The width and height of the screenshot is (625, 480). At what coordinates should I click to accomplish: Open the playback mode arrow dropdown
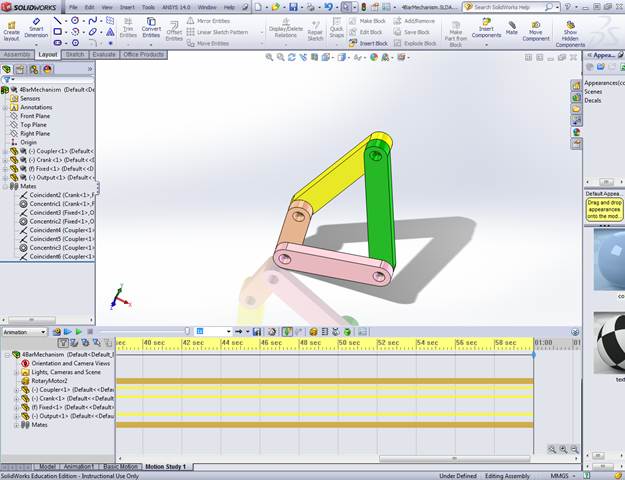[248, 332]
